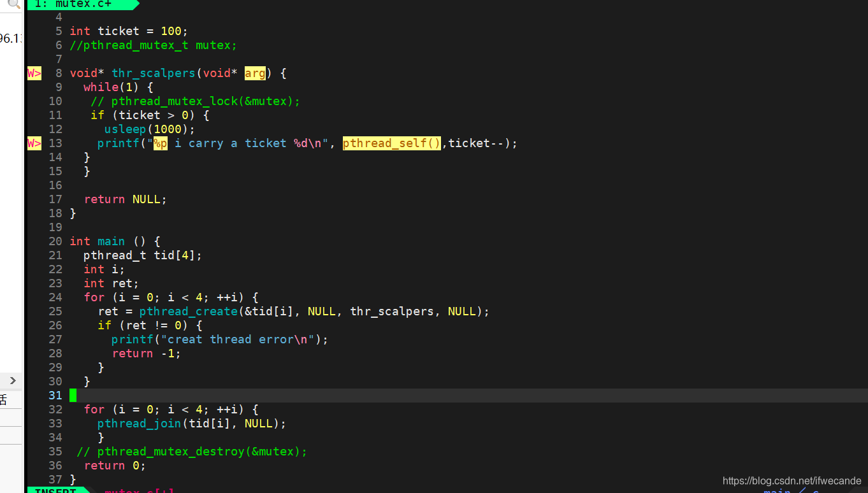Click the warning sign W> beside line 13
The width and height of the screenshot is (868, 493).
(x=34, y=143)
